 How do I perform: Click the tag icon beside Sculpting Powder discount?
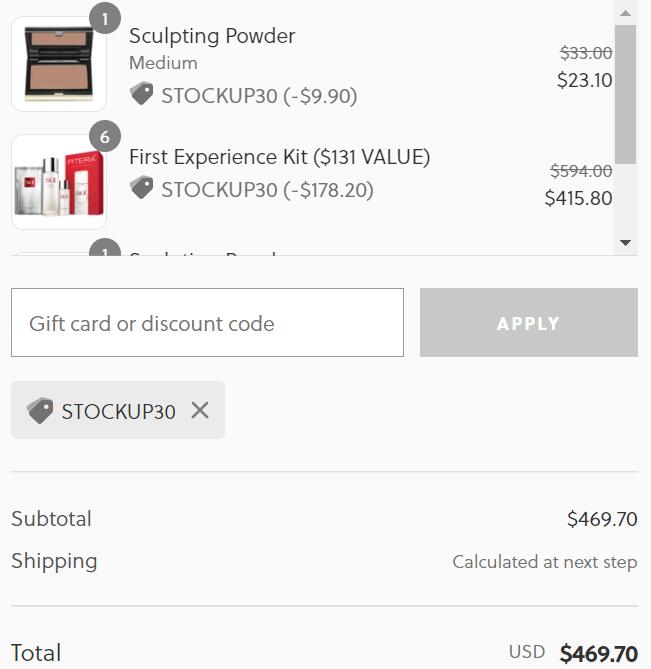[142, 94]
